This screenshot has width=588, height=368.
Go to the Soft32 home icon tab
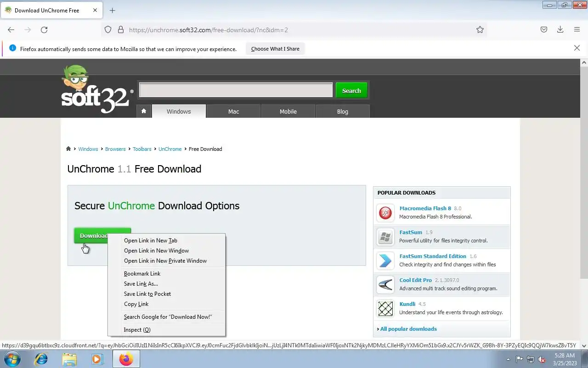coord(144,111)
